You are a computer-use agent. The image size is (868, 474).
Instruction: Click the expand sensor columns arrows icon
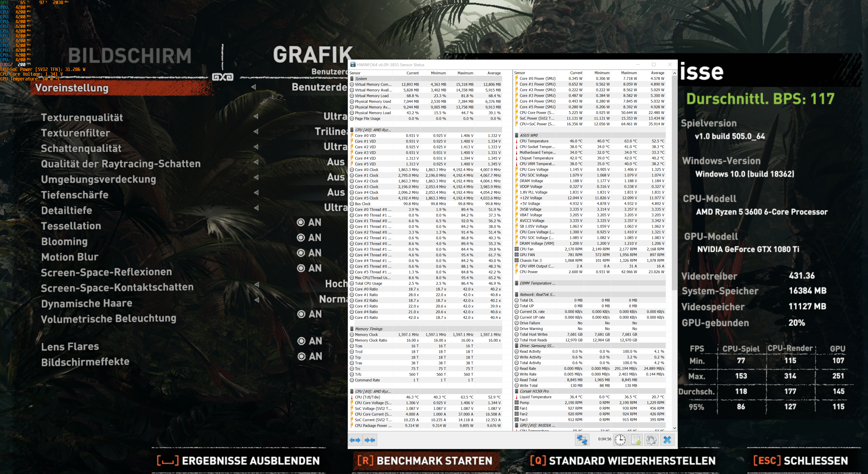point(355,440)
